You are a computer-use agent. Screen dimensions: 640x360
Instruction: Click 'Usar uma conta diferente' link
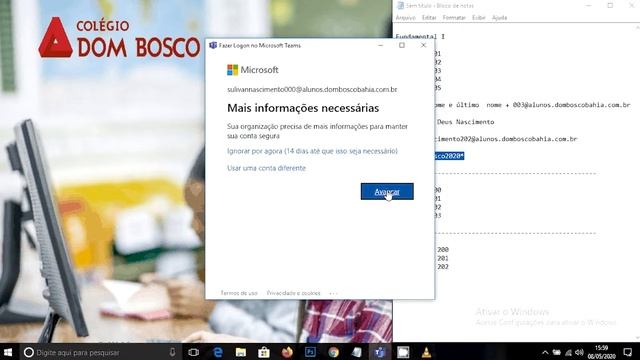(x=266, y=168)
